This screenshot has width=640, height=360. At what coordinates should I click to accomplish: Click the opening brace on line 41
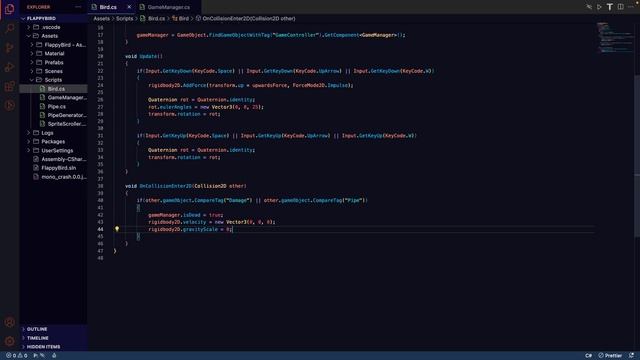tap(138, 208)
